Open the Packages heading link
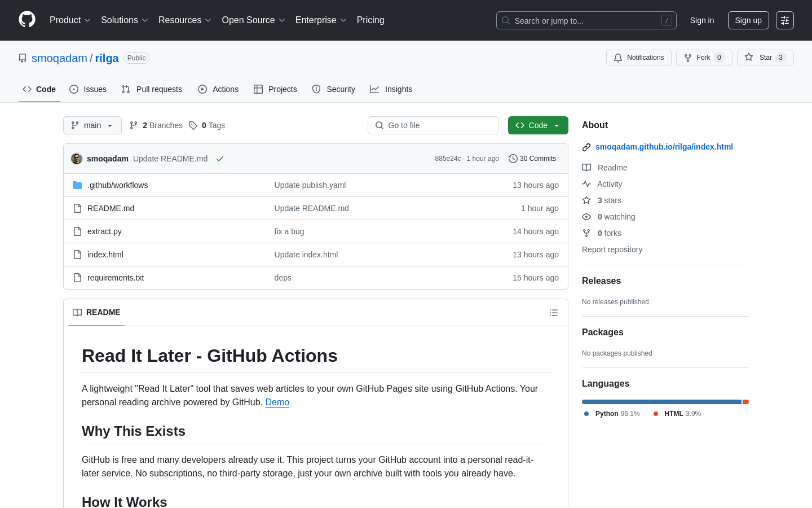This screenshot has width=812, height=508. tap(602, 332)
